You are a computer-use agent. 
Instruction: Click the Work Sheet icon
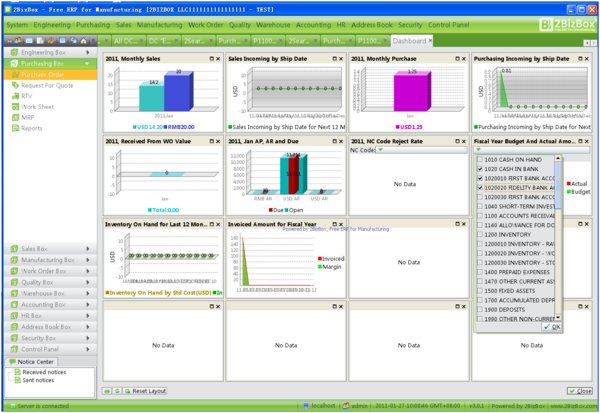point(15,107)
